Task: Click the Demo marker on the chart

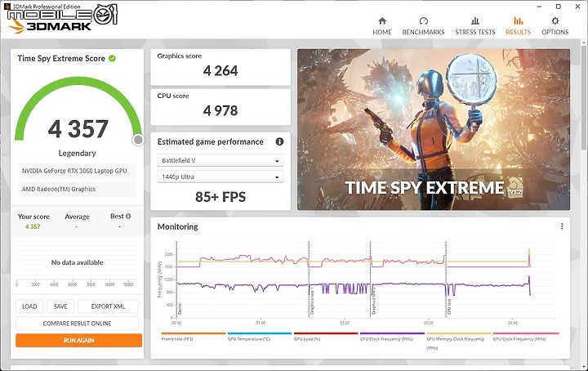Action: click(x=180, y=309)
